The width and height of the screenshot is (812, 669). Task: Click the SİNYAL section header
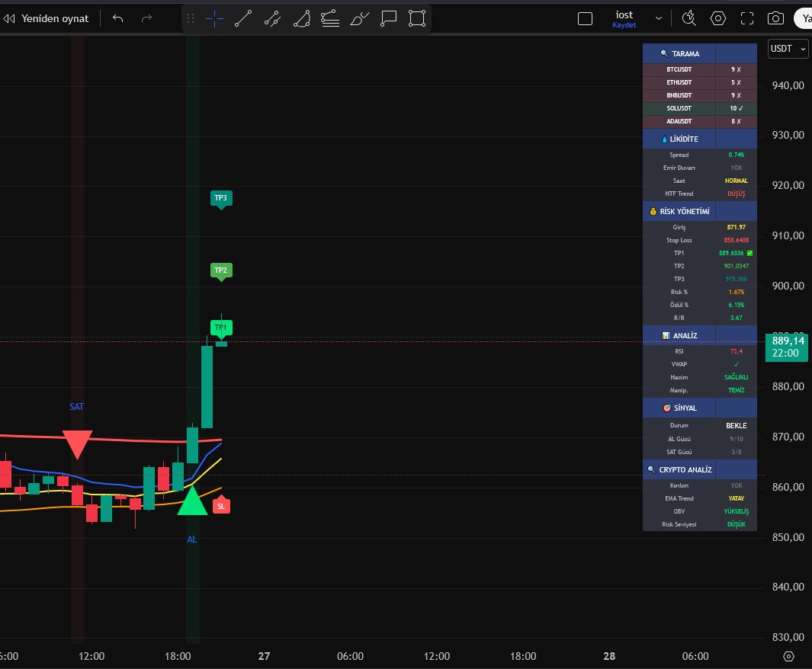[x=700, y=408]
